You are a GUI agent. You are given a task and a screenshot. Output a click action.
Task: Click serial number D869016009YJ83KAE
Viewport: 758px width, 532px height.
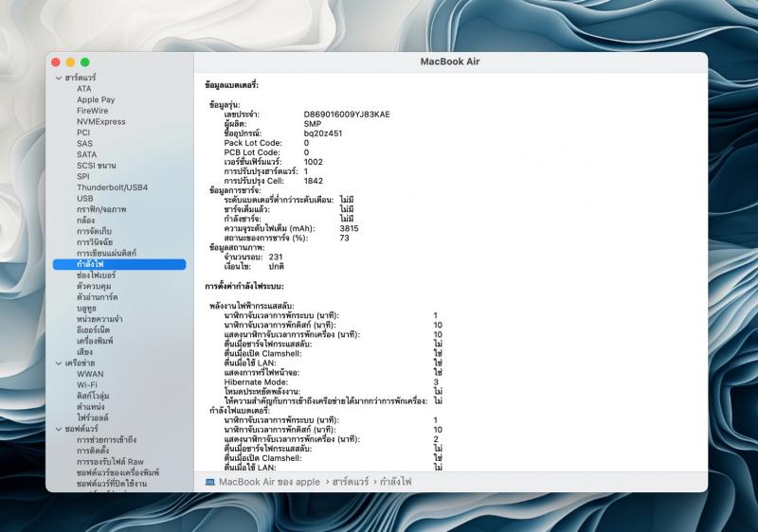(347, 115)
